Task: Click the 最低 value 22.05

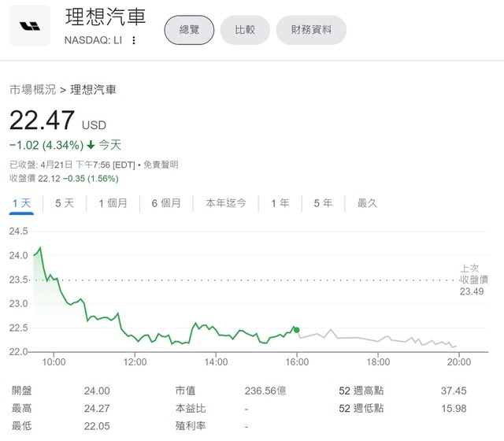Action: tap(97, 426)
